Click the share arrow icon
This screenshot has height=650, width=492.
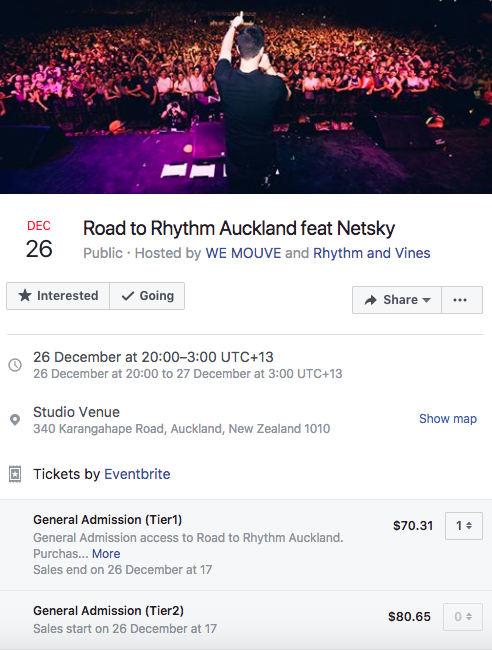point(371,300)
